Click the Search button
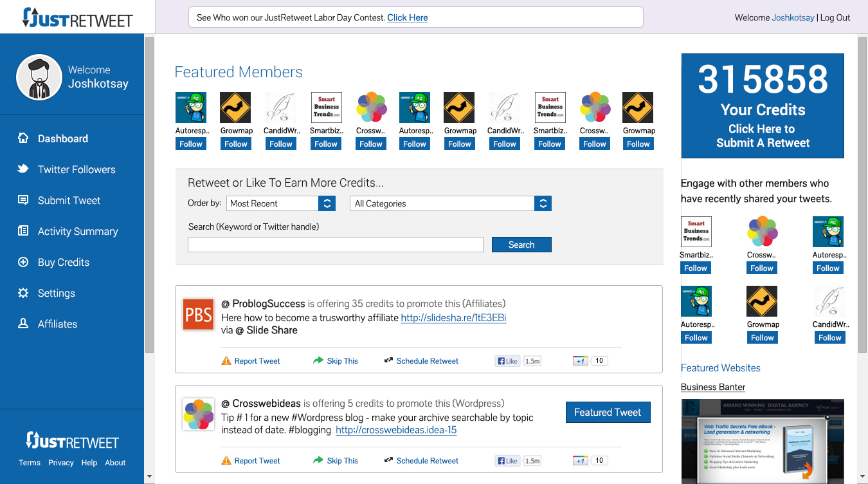868x484 pixels. 521,245
